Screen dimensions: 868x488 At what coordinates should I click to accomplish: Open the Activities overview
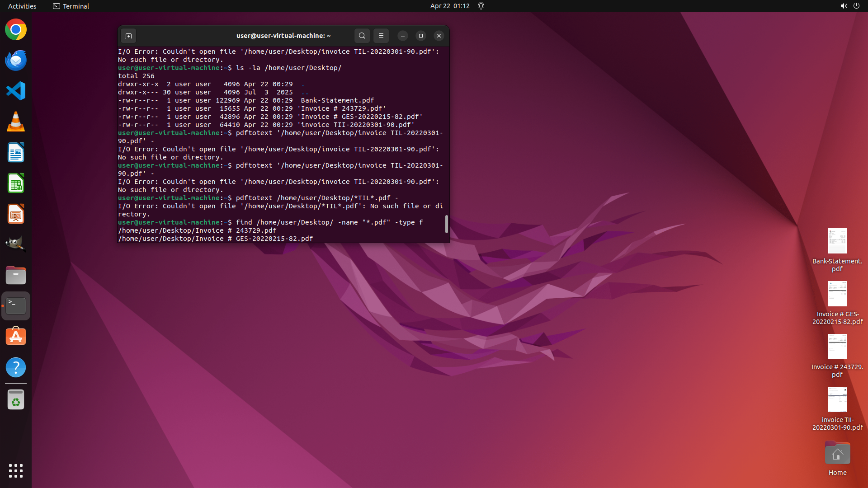click(22, 6)
